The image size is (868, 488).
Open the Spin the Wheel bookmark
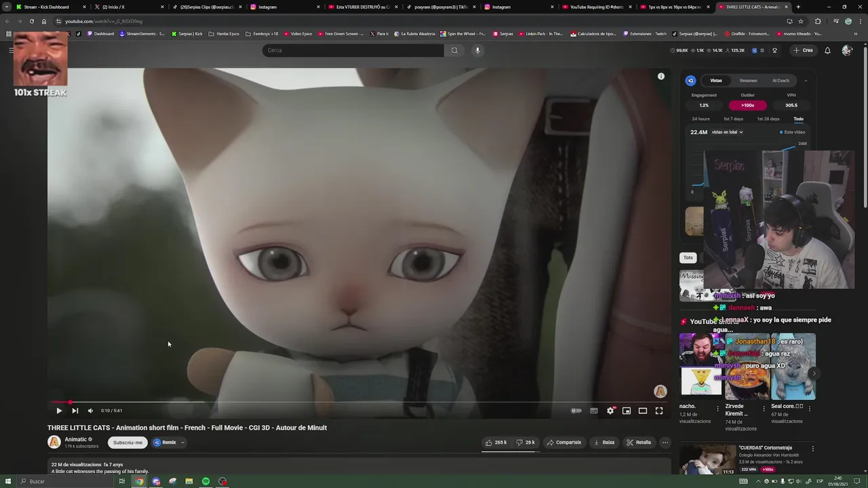463,34
